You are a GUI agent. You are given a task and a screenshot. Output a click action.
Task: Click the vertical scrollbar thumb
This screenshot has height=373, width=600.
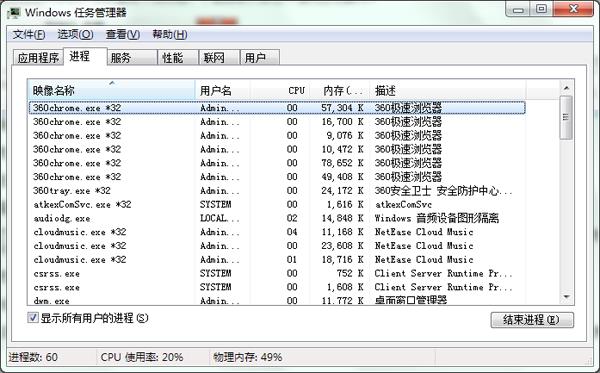566,117
